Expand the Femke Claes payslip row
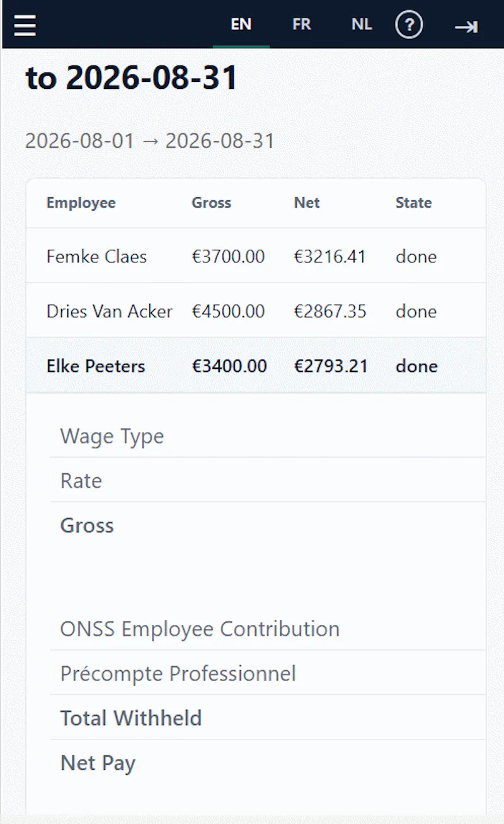504x824 pixels. [256, 256]
